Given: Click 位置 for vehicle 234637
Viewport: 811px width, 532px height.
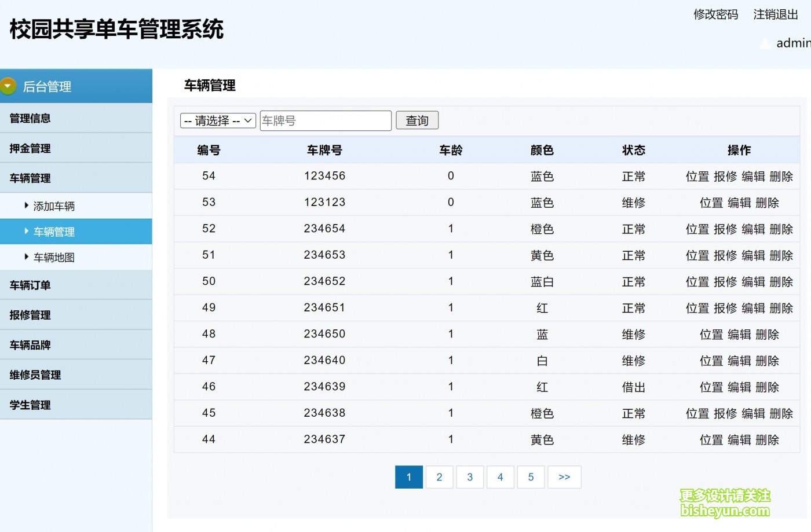Looking at the screenshot, I should click(x=711, y=440).
